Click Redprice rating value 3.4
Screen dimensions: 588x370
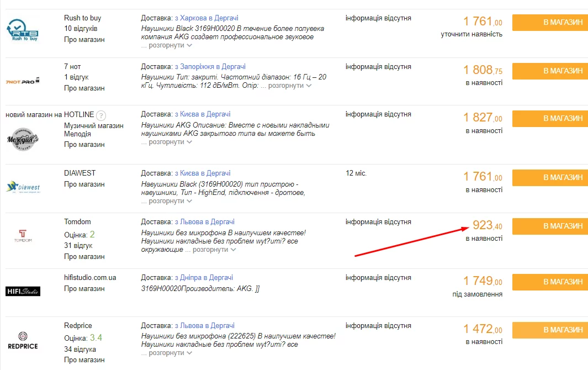coord(96,338)
